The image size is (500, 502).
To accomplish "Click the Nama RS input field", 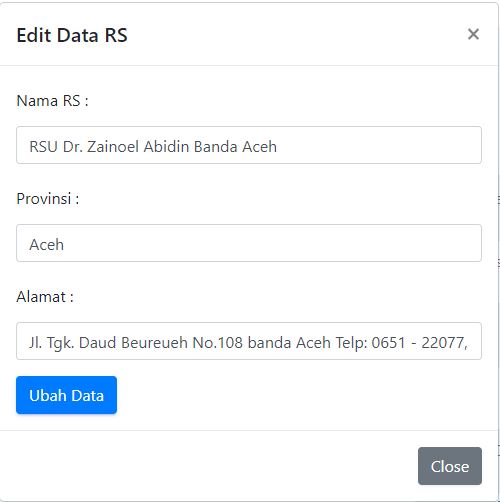I will 249,145.
